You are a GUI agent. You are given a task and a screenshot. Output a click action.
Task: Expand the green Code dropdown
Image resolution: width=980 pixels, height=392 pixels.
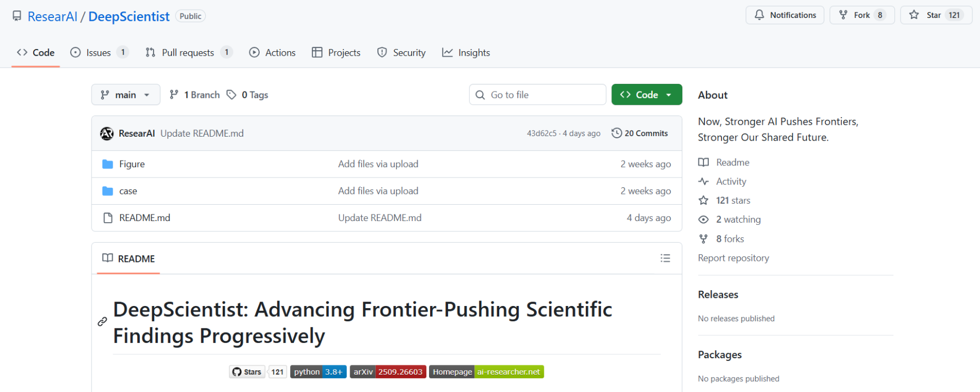[x=646, y=95]
